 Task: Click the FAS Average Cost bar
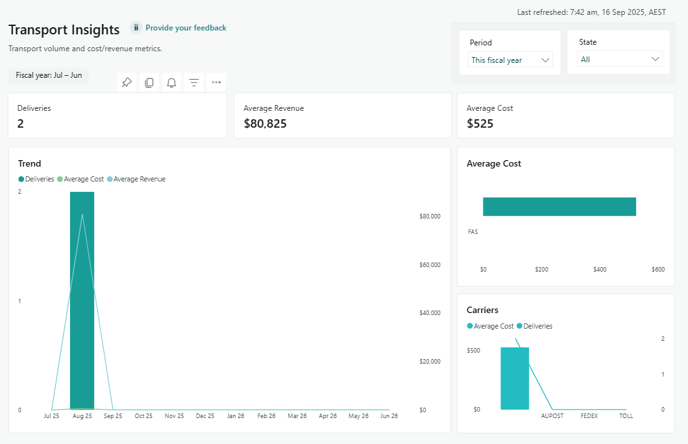559,207
